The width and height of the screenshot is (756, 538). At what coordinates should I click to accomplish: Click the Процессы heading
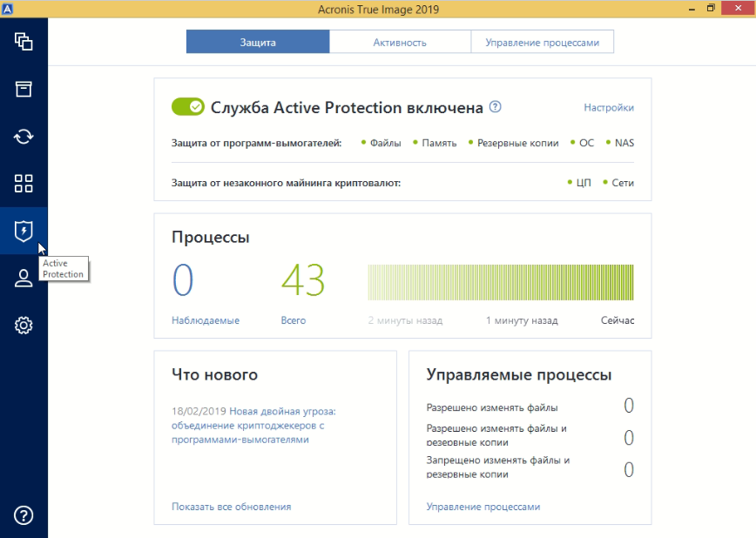[210, 237]
